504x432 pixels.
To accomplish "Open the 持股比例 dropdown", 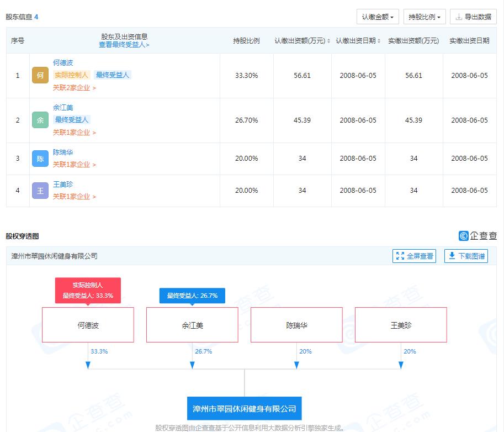I will point(423,16).
